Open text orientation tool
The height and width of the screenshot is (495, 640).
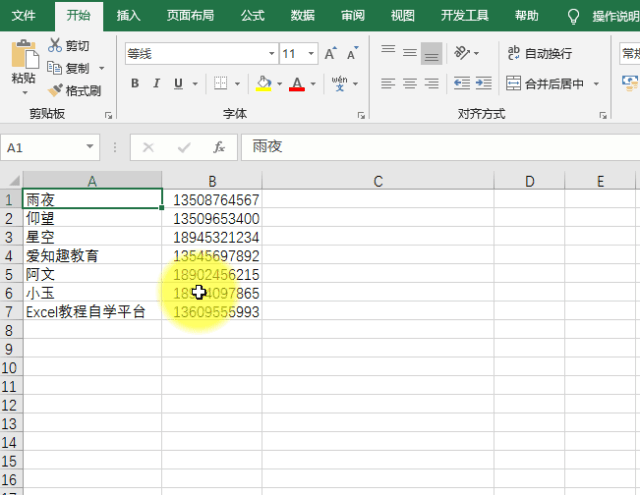pyautogui.click(x=462, y=53)
